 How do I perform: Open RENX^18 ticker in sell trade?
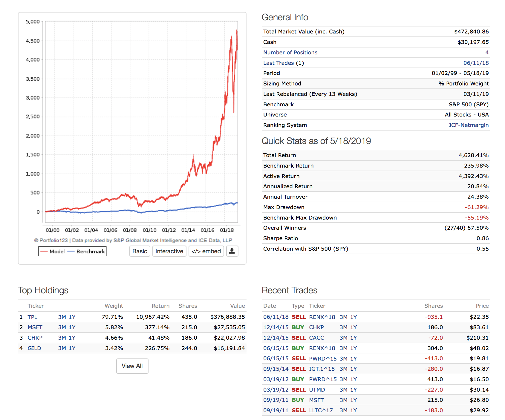322,317
